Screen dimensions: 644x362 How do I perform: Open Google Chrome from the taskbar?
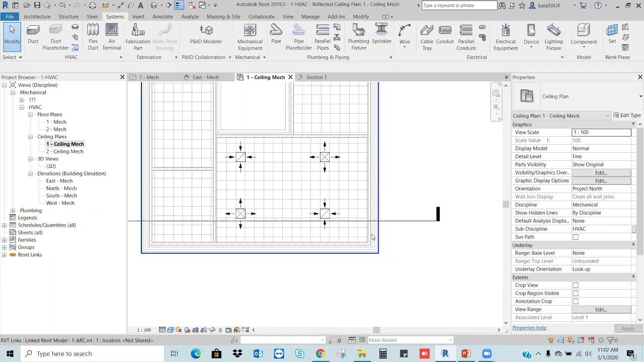[320, 354]
